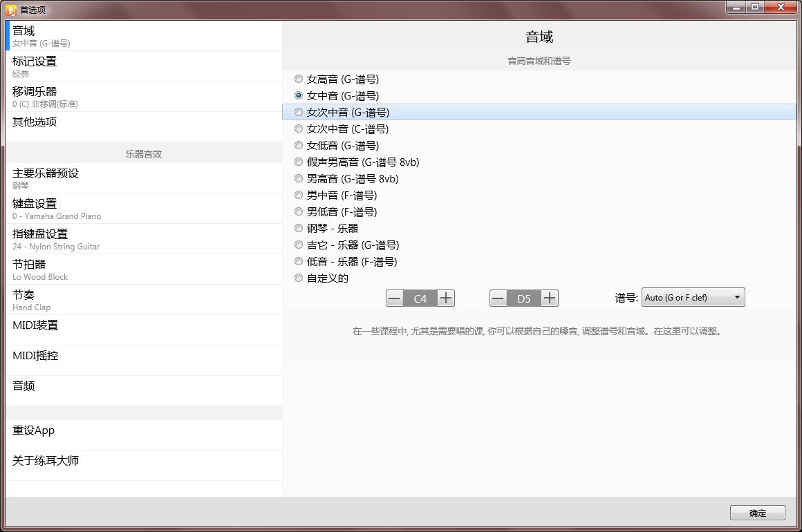The width and height of the screenshot is (802, 532).
Task: Open 关于练耳大师 about page
Action: click(144, 466)
